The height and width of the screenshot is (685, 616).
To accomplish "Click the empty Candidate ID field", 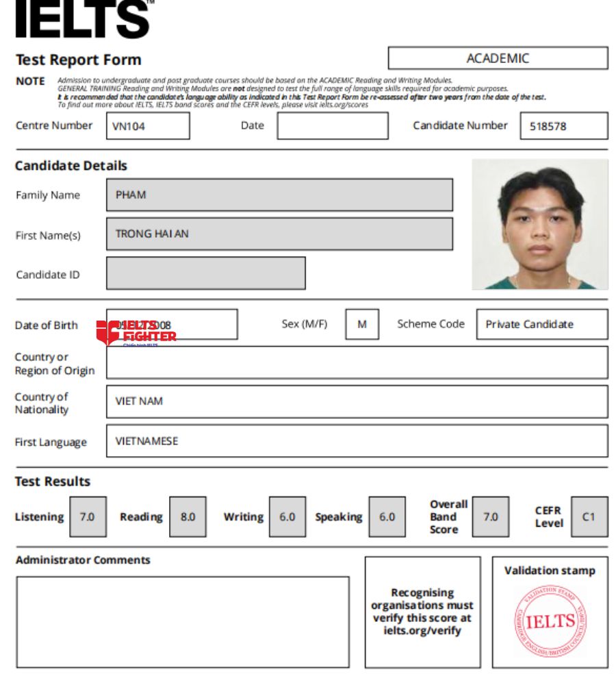I will (205, 273).
